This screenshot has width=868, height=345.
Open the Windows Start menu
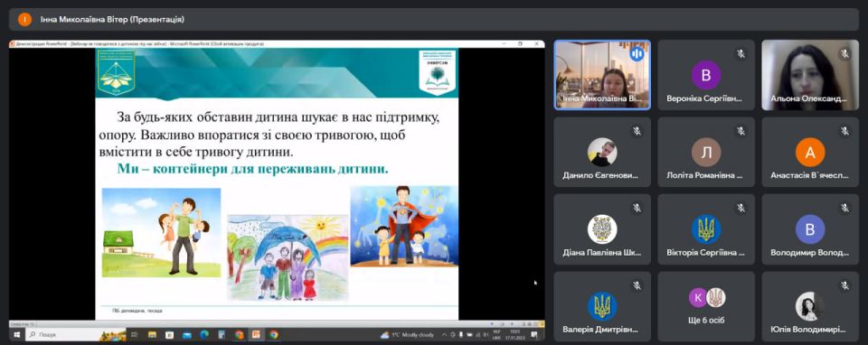coord(16,334)
